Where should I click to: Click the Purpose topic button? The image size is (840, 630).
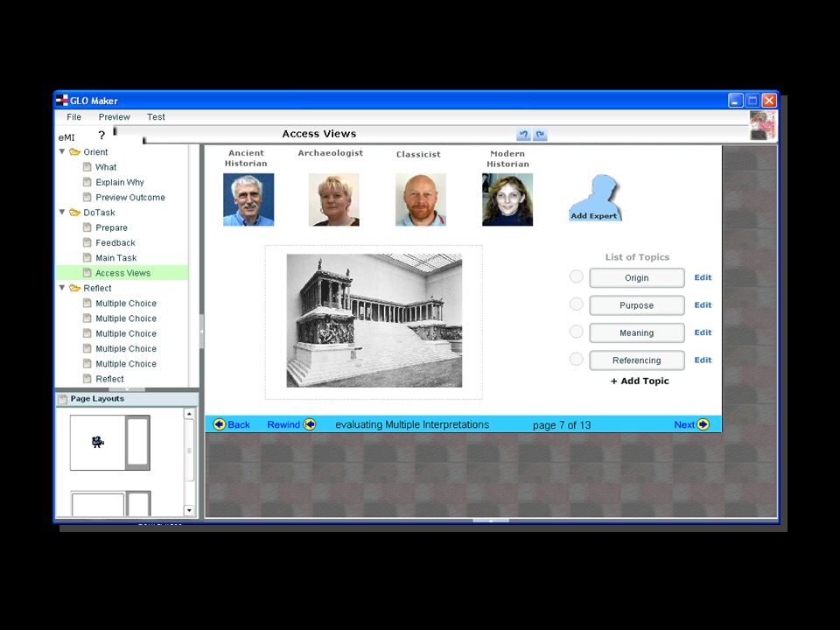pos(637,305)
